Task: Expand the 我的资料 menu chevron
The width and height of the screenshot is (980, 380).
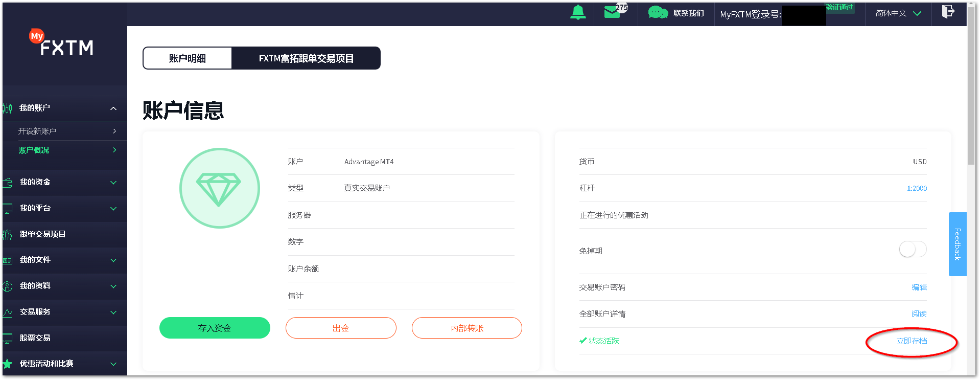Action: [113, 286]
